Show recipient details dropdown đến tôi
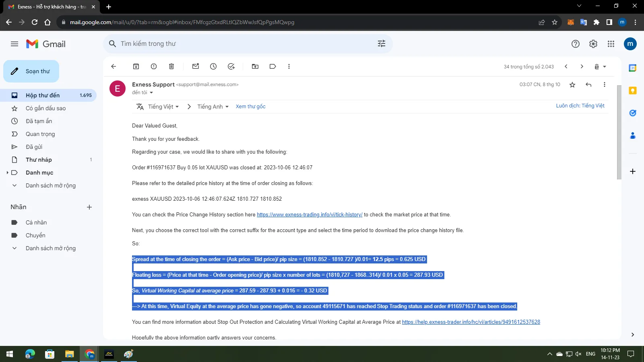The image size is (644, 362). click(x=151, y=93)
